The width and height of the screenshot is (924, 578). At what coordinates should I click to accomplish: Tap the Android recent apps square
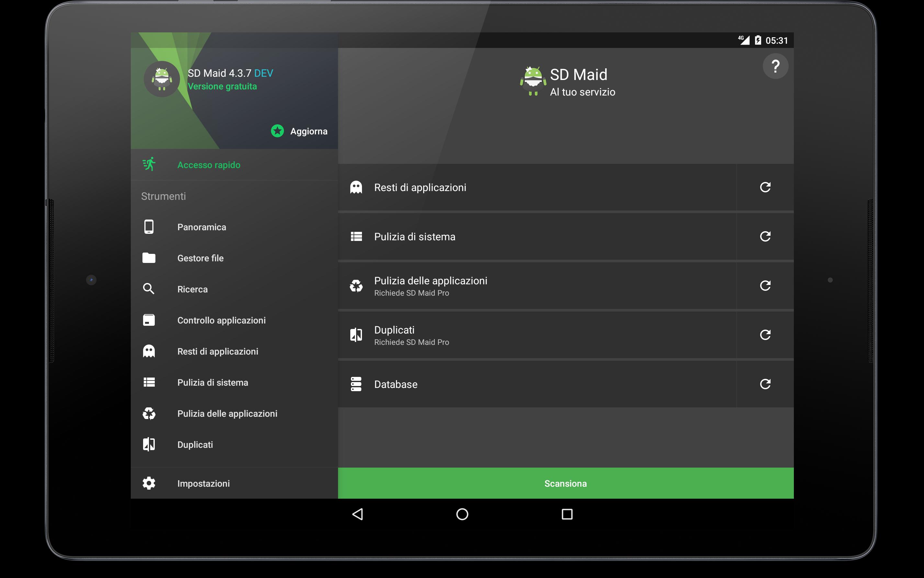pyautogui.click(x=567, y=514)
